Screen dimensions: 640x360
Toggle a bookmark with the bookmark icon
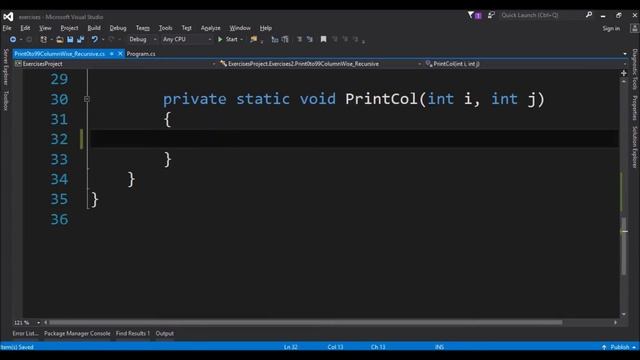pos(323,39)
